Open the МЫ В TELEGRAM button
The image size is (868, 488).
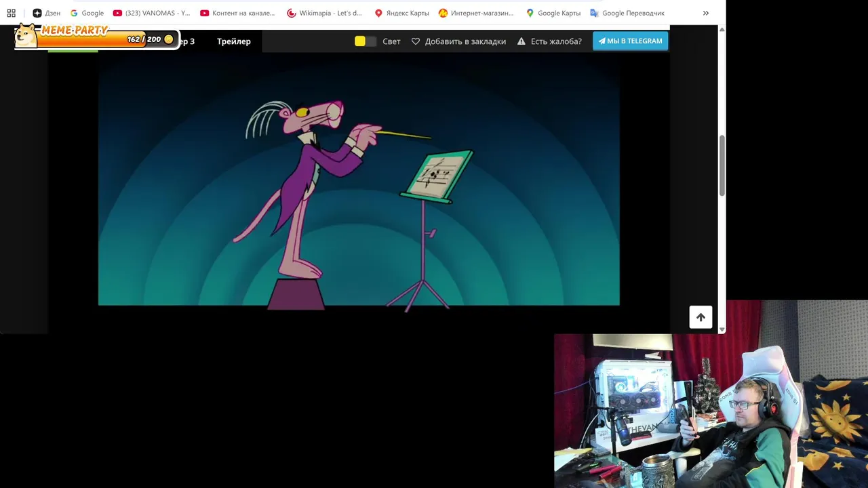tap(630, 41)
